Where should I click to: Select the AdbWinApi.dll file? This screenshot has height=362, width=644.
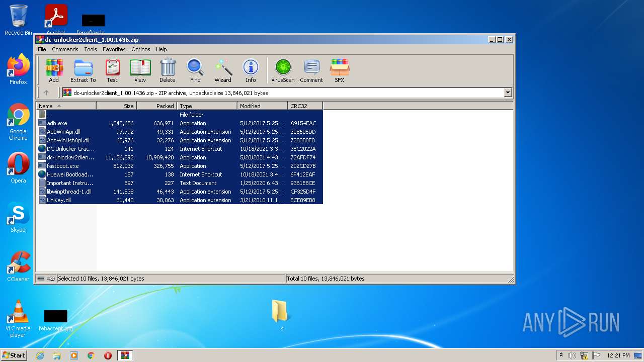pyautogui.click(x=180, y=132)
